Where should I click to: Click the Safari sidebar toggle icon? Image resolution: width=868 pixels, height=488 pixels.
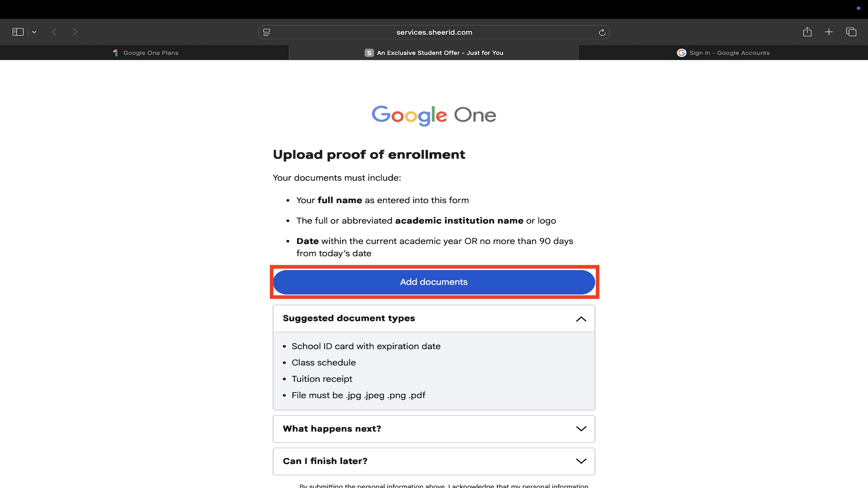pyautogui.click(x=18, y=32)
